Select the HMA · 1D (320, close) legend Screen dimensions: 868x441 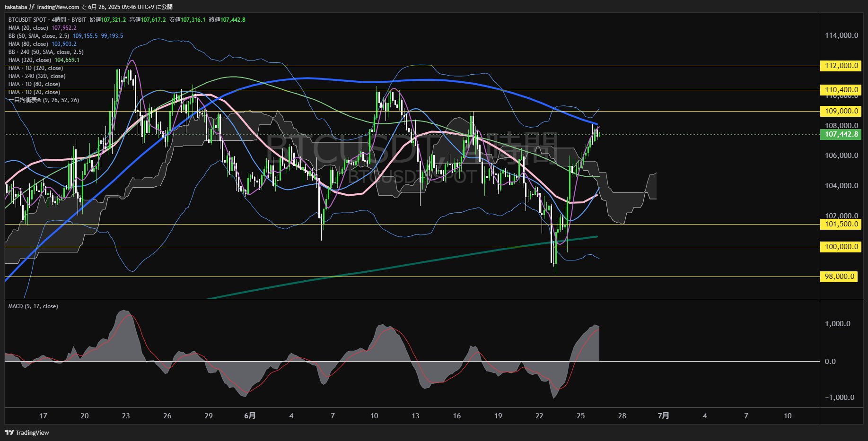coord(35,68)
